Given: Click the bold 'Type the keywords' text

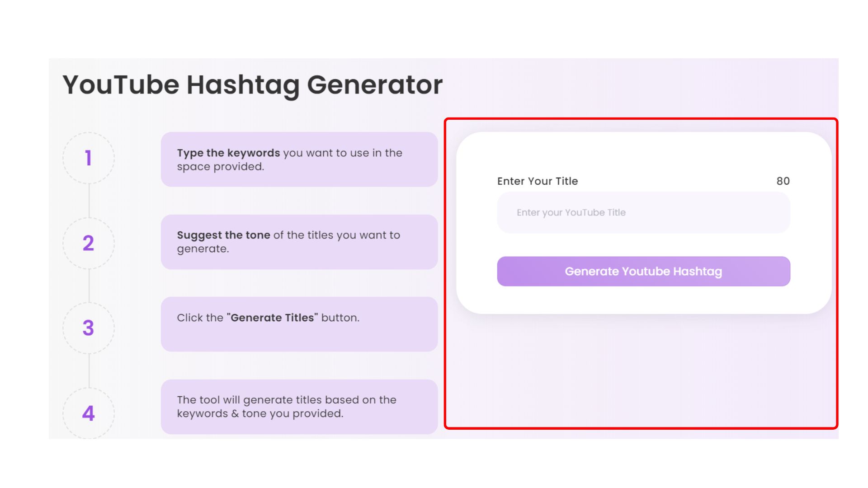Looking at the screenshot, I should click(228, 153).
